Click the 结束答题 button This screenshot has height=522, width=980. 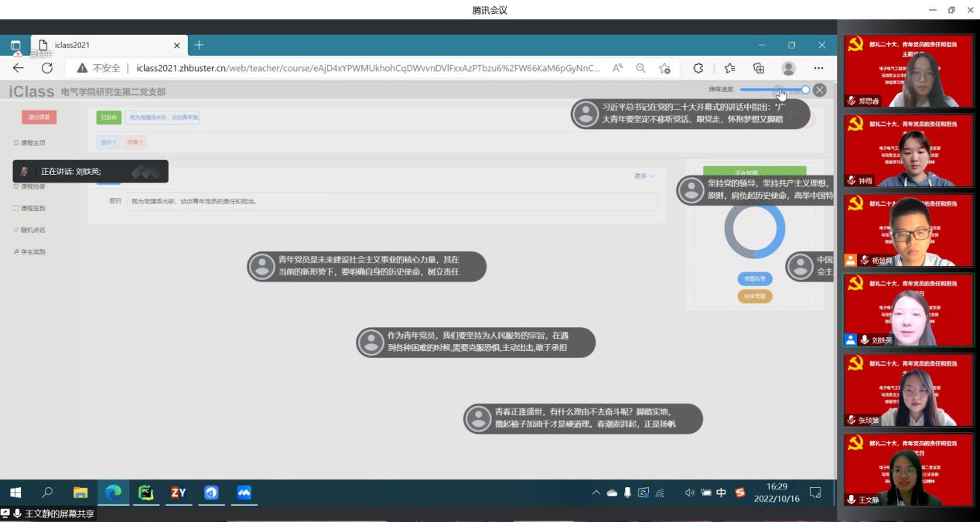[754, 296]
